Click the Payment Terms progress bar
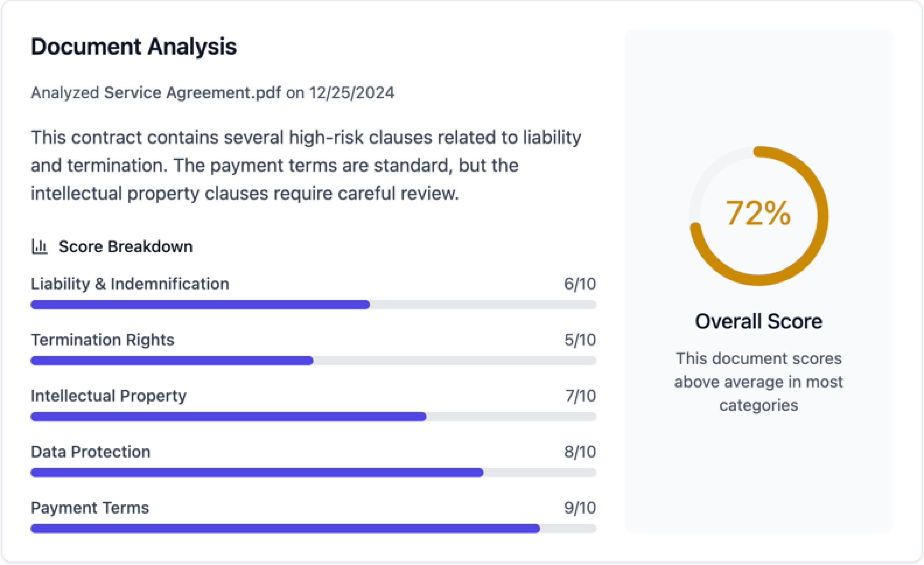This screenshot has width=924, height=565. (x=313, y=528)
